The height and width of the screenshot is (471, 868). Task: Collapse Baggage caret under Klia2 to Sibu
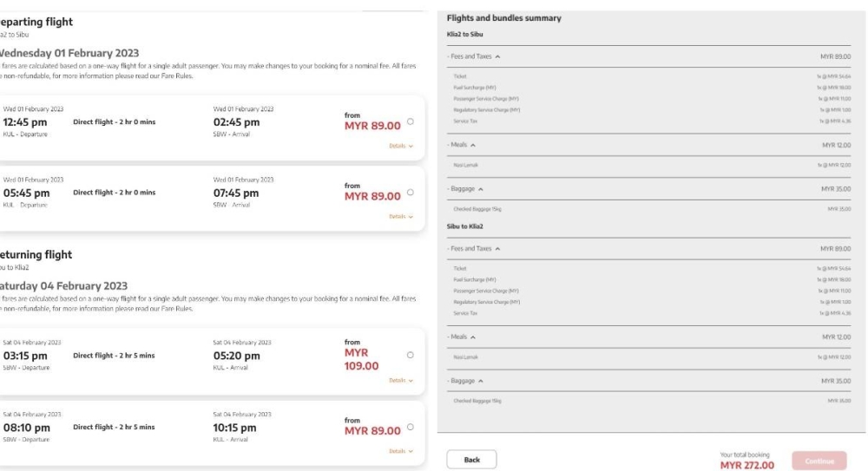tap(483, 187)
